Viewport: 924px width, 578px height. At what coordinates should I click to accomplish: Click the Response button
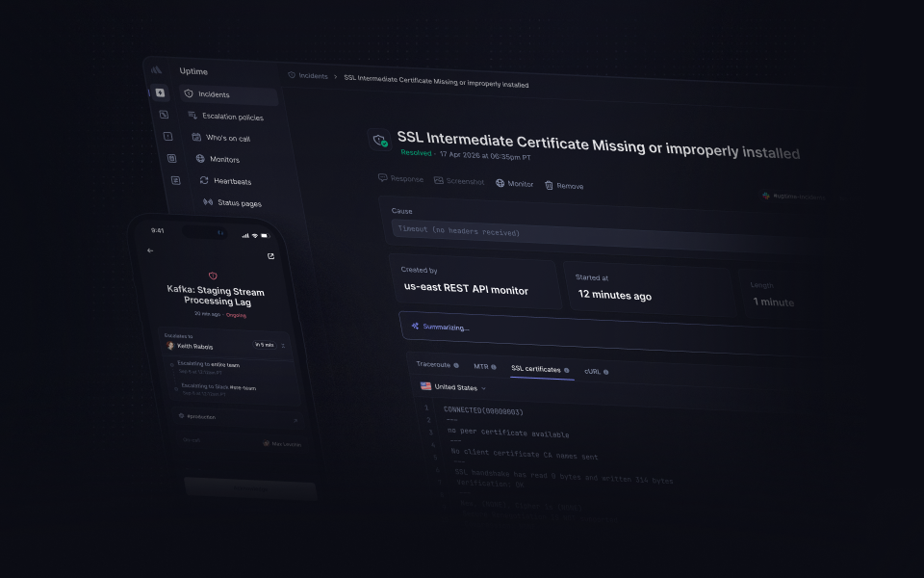pyautogui.click(x=400, y=178)
